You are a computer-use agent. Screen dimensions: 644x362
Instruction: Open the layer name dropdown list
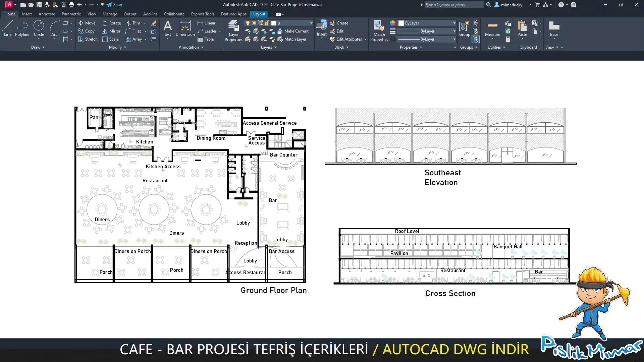[311, 23]
